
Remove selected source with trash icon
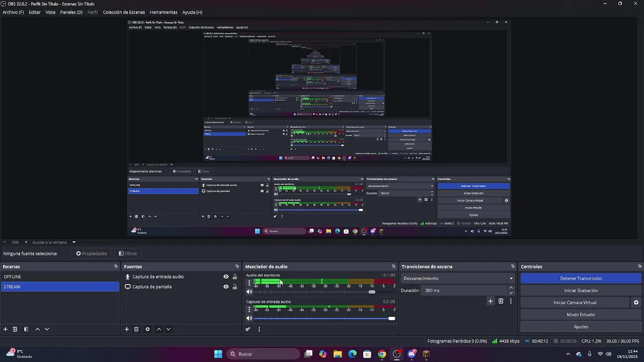point(136,329)
